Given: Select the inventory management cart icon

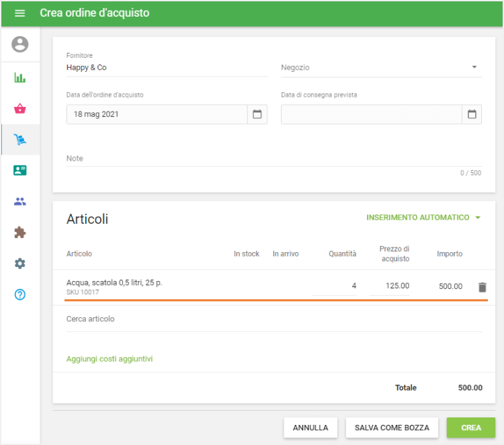Looking at the screenshot, I should pyautogui.click(x=20, y=140).
